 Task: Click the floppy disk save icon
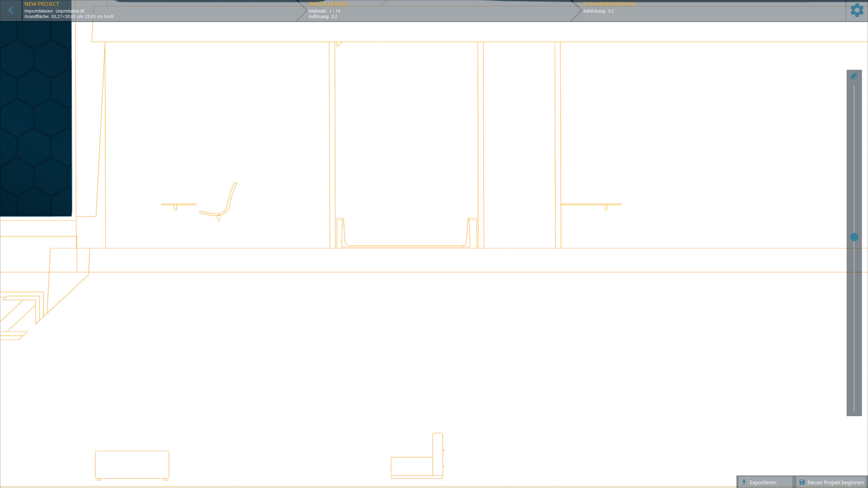[802, 482]
